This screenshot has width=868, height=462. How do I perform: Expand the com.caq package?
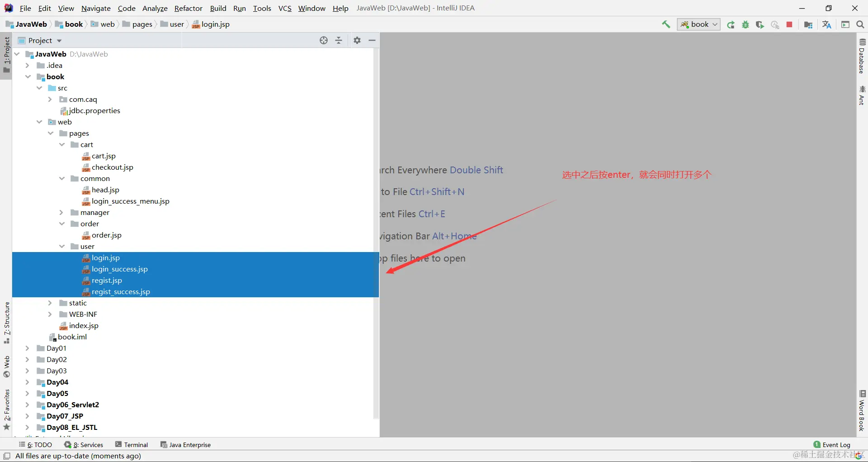[x=50, y=99]
